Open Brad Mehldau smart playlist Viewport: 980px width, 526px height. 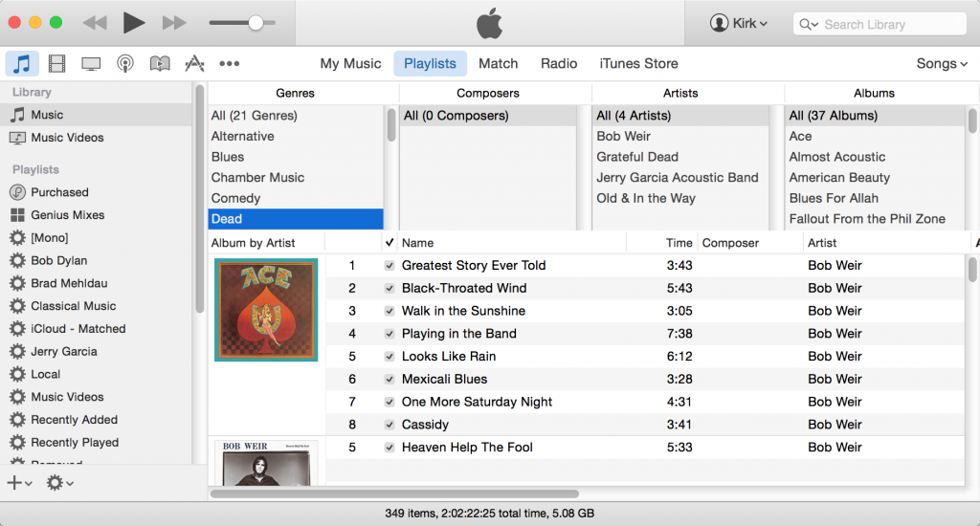point(97,283)
